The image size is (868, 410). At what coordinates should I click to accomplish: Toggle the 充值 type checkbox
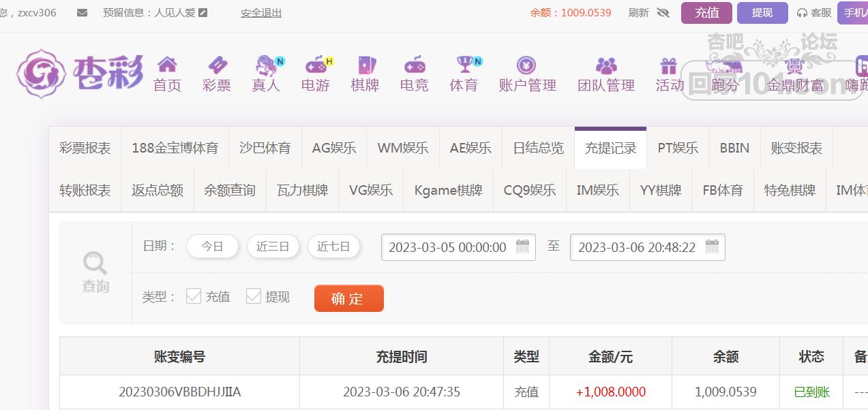pyautogui.click(x=194, y=296)
